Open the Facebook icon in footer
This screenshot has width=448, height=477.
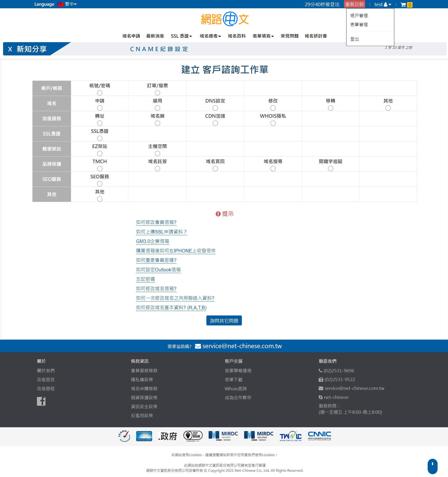(x=41, y=401)
